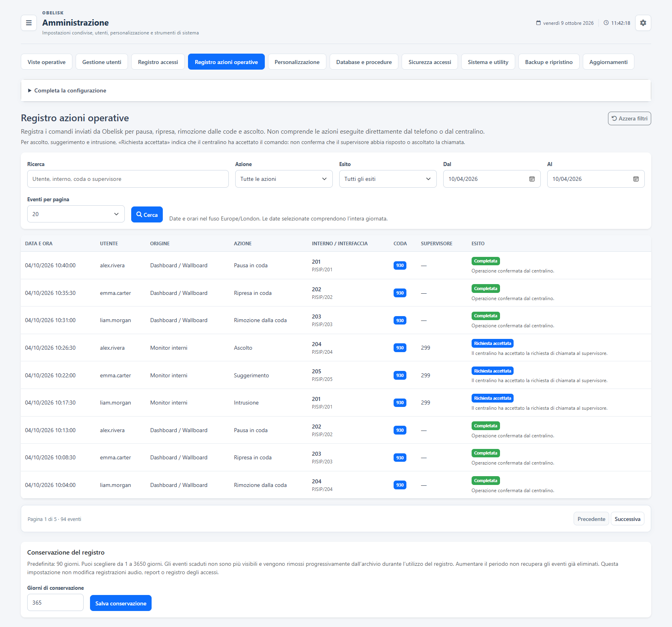This screenshot has height=627, width=672.
Task: Click the Suggerimento action cell
Action: [252, 375]
